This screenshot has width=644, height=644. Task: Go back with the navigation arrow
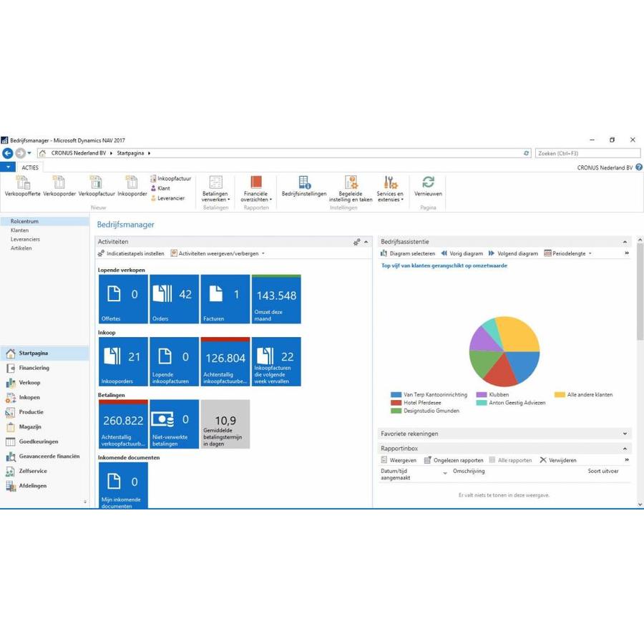(x=8, y=153)
